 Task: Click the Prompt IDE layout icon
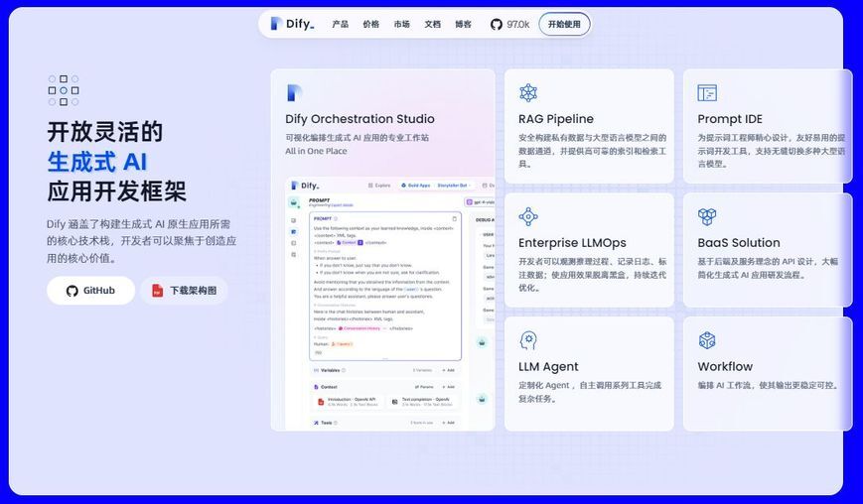click(707, 93)
